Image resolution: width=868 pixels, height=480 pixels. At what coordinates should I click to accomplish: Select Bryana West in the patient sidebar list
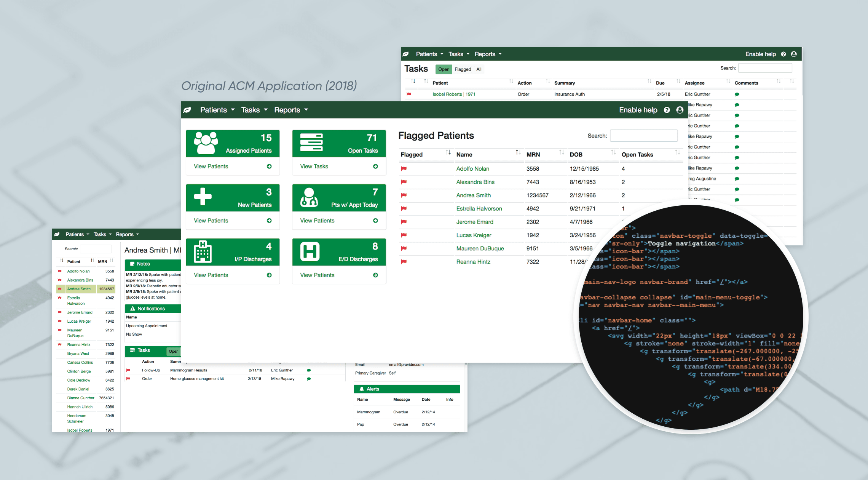[x=78, y=354]
